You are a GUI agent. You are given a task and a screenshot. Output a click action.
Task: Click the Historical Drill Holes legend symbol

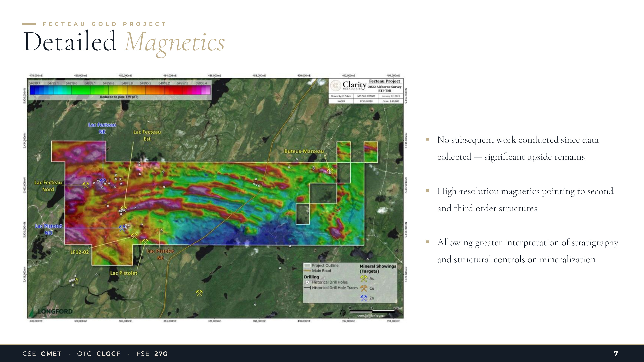click(x=307, y=282)
